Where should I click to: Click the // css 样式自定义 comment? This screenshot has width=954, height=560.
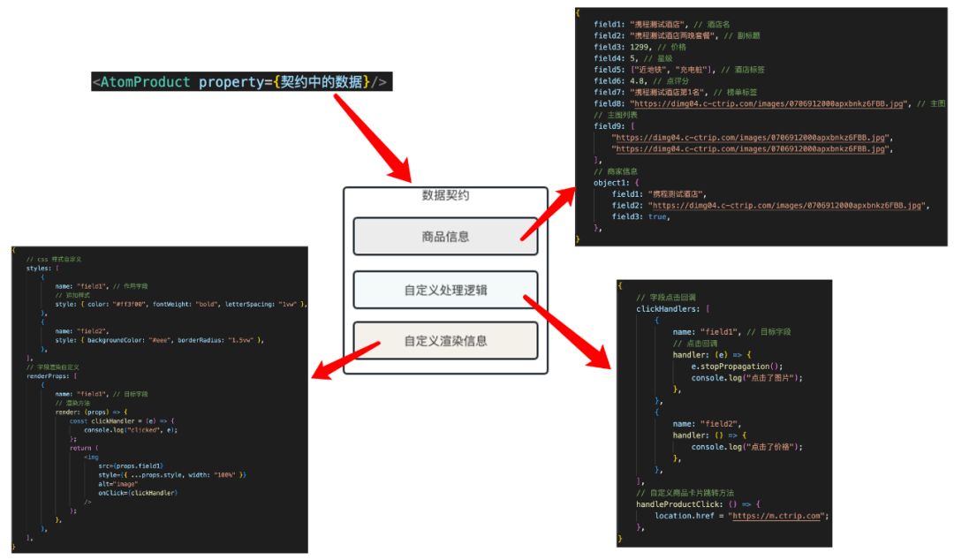[54, 260]
